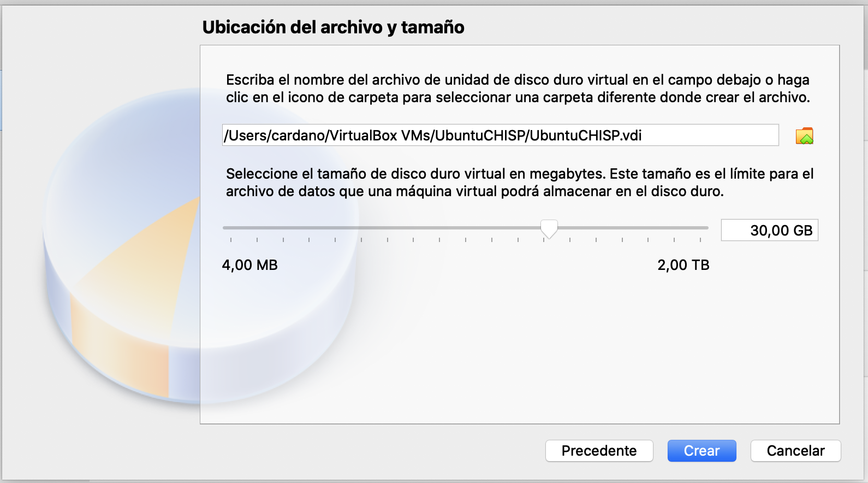Click slider track toward 4,00 MB minimum
The image size is (868, 483).
click(x=381, y=228)
